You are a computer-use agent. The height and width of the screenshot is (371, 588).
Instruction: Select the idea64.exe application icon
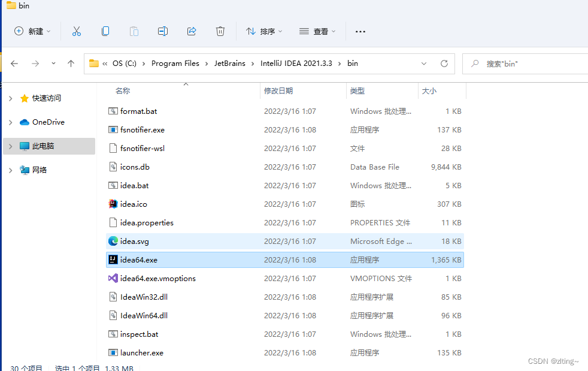tap(113, 260)
